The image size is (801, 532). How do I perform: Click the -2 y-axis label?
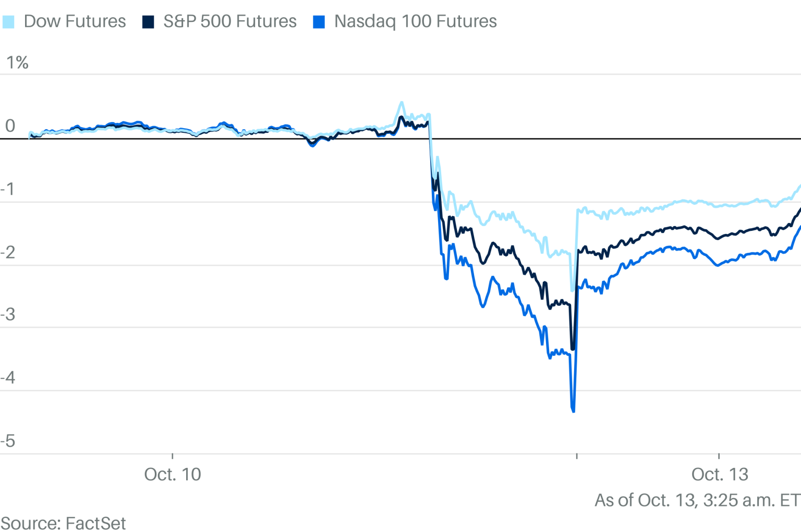8,253
